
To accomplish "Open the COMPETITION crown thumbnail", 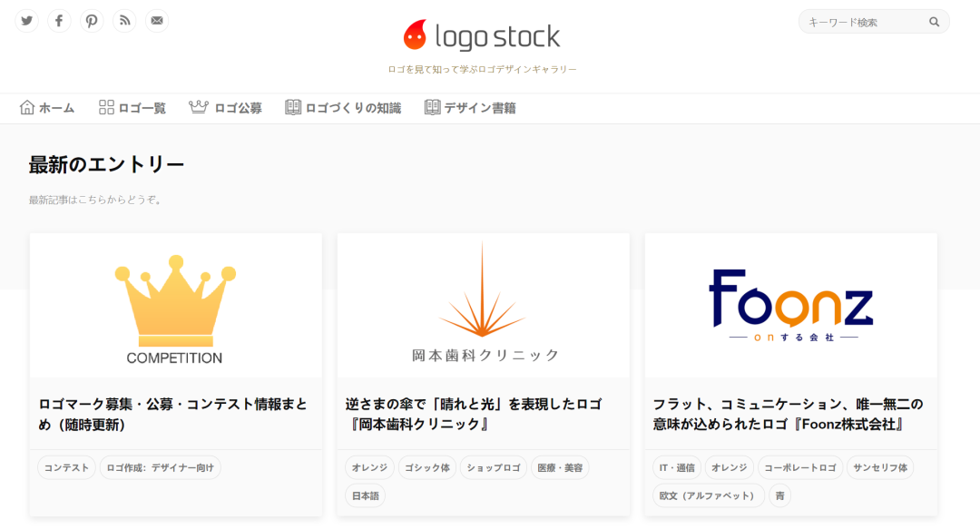I will (175, 306).
